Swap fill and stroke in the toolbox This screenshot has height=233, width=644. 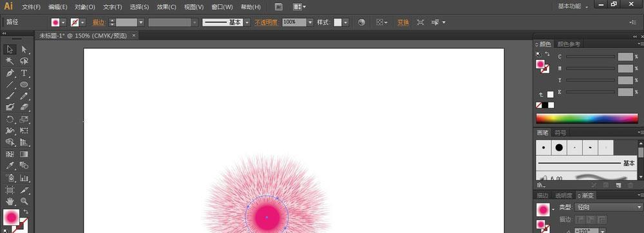pyautogui.click(x=26, y=212)
